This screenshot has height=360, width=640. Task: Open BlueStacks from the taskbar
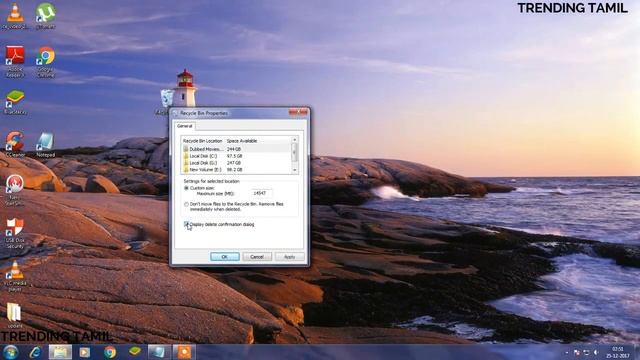(x=134, y=352)
